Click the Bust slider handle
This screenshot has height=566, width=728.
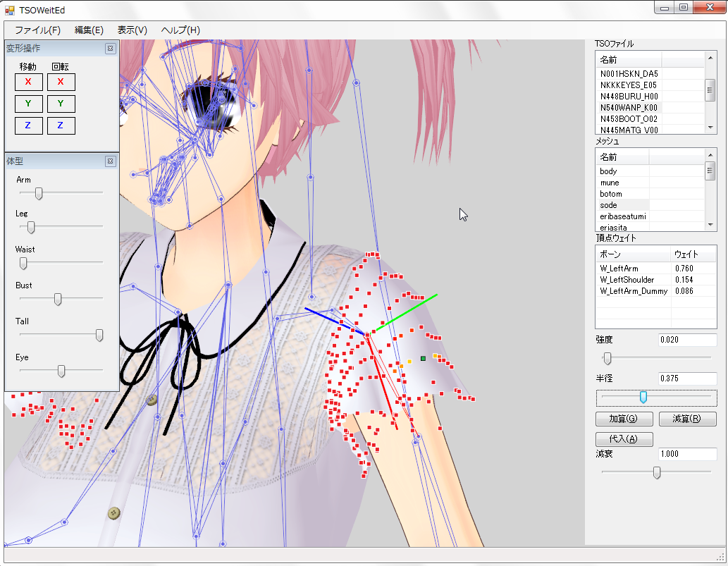coord(58,299)
